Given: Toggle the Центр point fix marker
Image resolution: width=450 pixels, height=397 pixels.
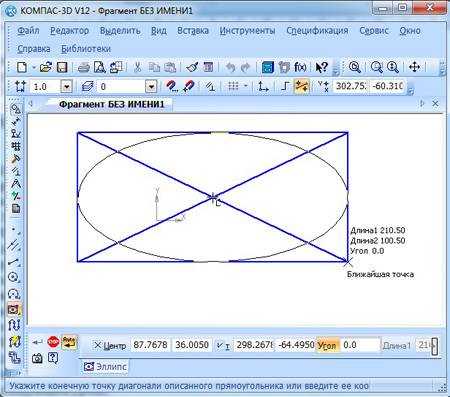Looking at the screenshot, I should pyautogui.click(x=97, y=345).
